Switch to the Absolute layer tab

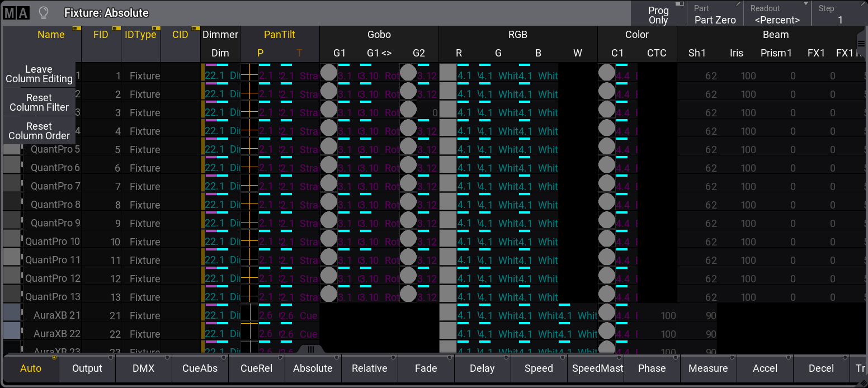[313, 368]
